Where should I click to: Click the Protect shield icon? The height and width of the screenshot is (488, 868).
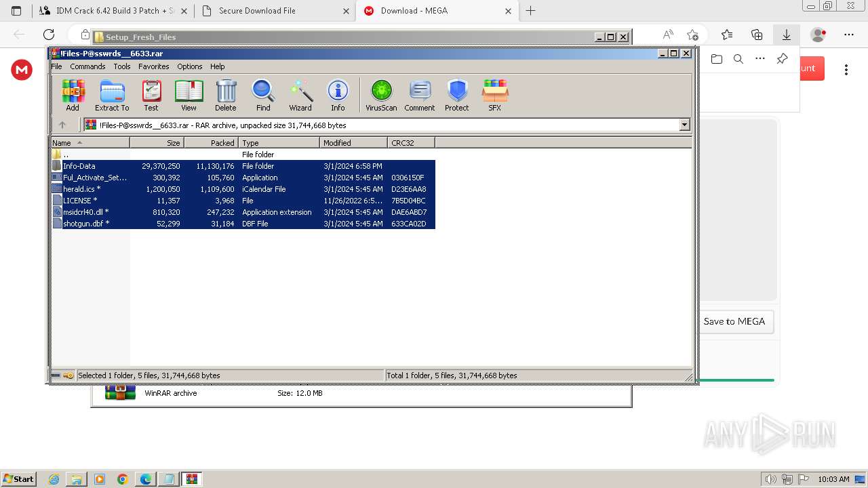[457, 95]
